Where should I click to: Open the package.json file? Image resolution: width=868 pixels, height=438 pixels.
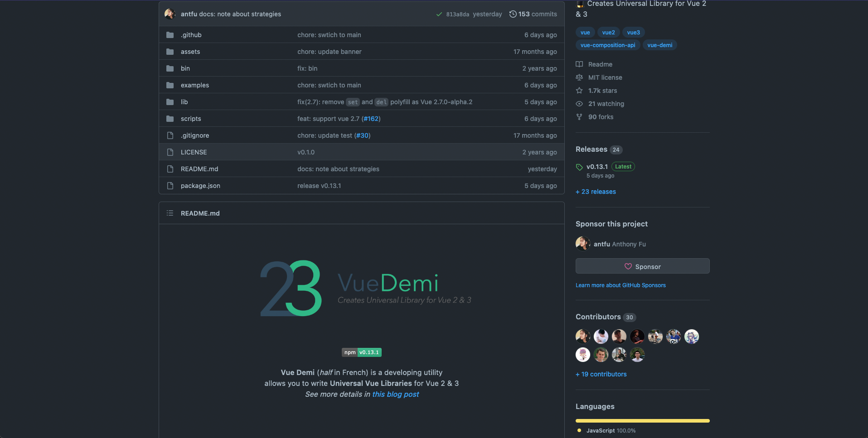pyautogui.click(x=200, y=186)
